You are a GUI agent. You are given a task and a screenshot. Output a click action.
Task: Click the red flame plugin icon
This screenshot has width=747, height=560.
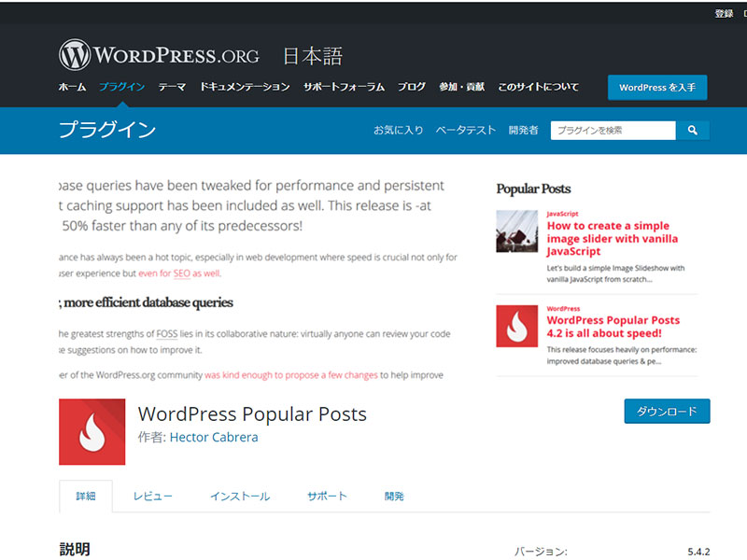[92, 431]
